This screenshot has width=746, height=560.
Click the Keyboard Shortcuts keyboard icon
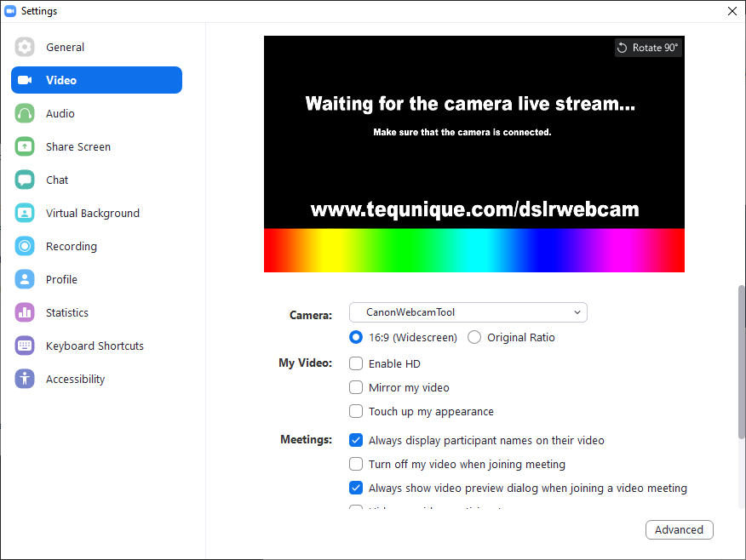[25, 346]
